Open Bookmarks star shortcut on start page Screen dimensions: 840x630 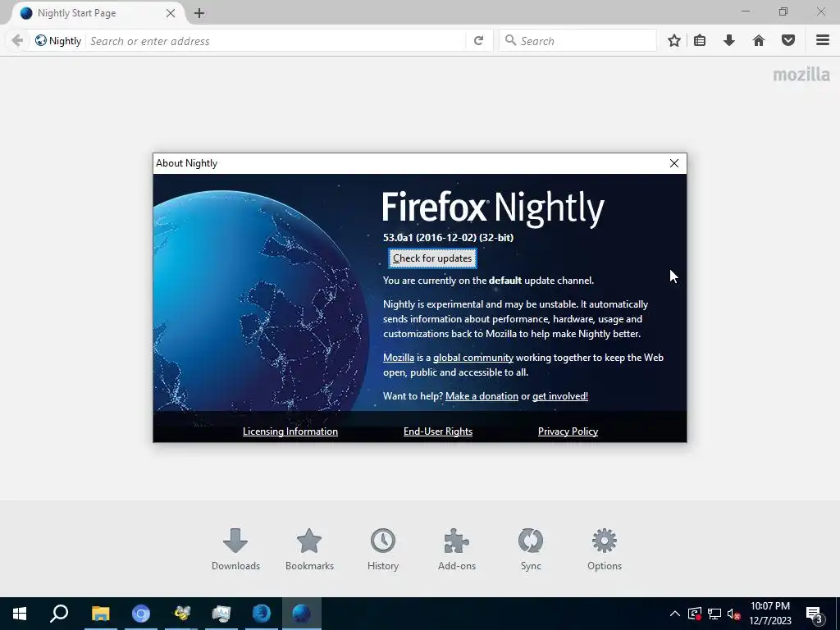pyautogui.click(x=309, y=550)
